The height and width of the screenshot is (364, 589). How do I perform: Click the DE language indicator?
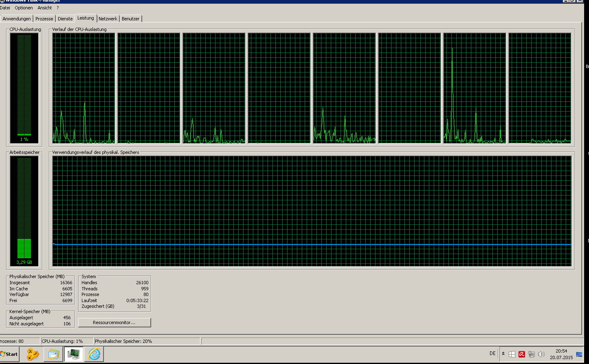click(x=492, y=353)
